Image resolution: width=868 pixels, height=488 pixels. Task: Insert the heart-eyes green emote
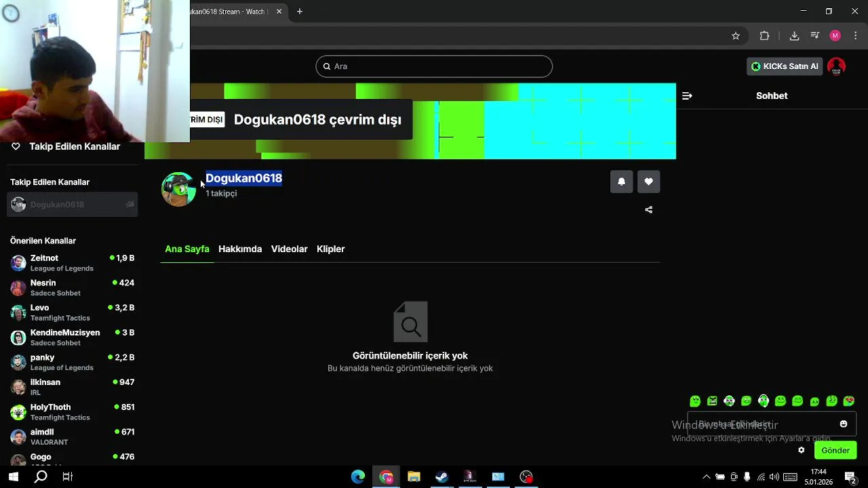[x=849, y=401]
